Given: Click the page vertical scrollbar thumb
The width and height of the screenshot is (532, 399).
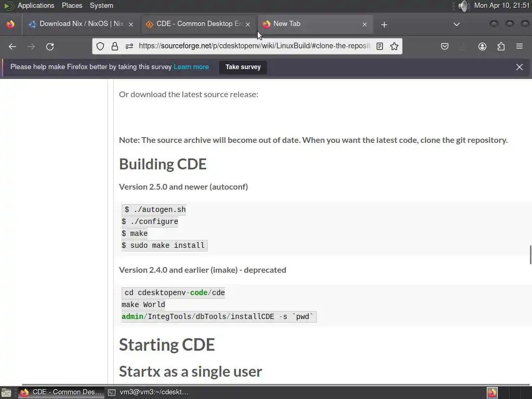Looking at the screenshot, I should click(x=530, y=255).
